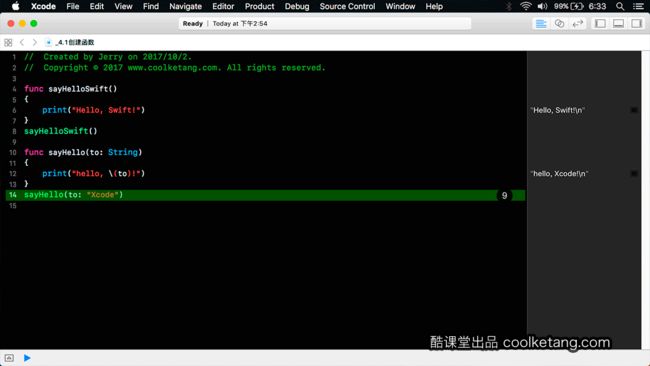The image size is (650, 366).
Task: Click the battery status indicator
Action: (x=569, y=6)
